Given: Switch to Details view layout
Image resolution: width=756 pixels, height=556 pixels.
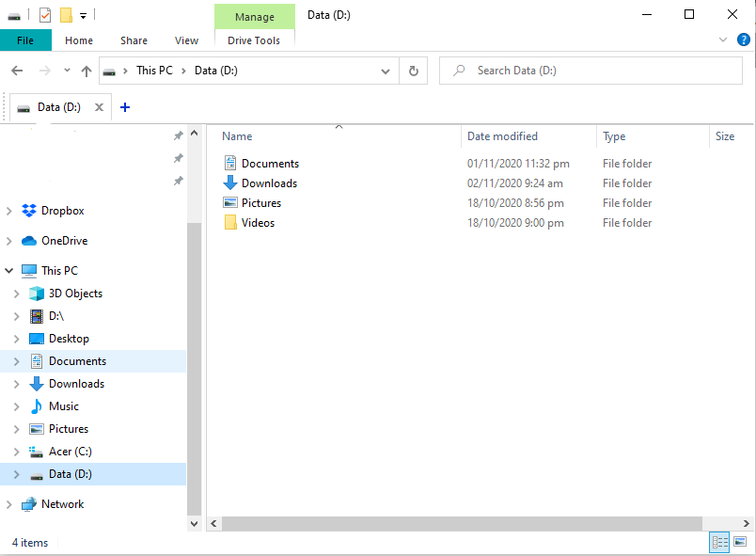Looking at the screenshot, I should point(719,542).
